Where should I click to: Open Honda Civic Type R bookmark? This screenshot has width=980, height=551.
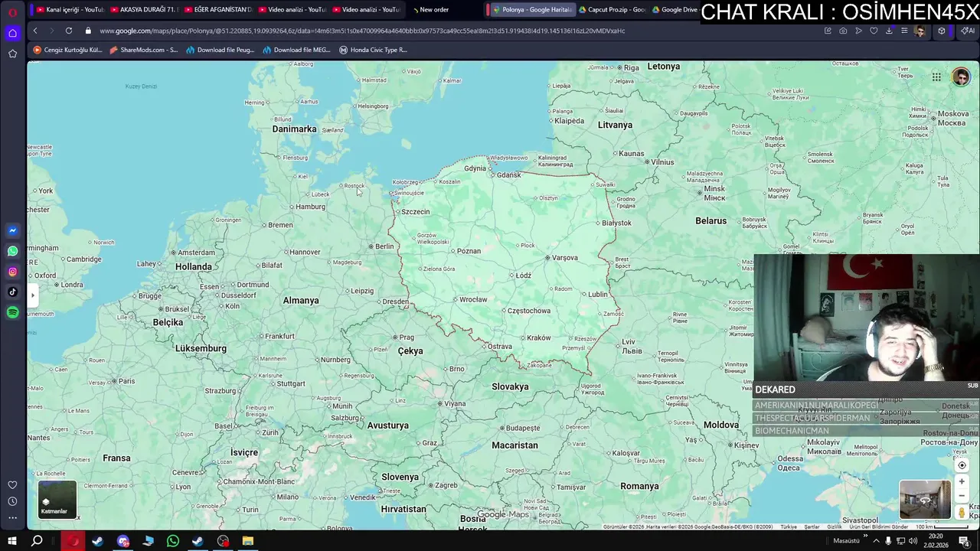tap(373, 50)
